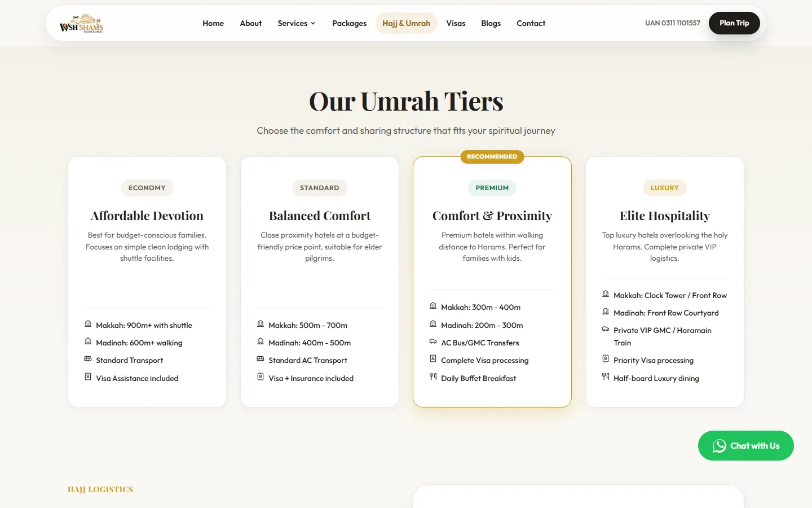Click the Balanced Comfort card title
Screen dimensions: 812x508
pos(320,216)
